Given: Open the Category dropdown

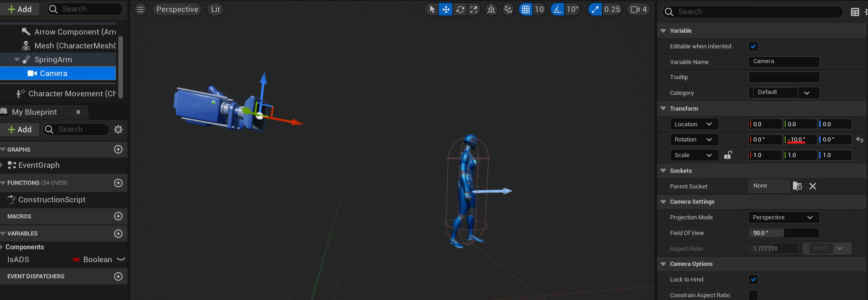Looking at the screenshot, I should [x=784, y=93].
